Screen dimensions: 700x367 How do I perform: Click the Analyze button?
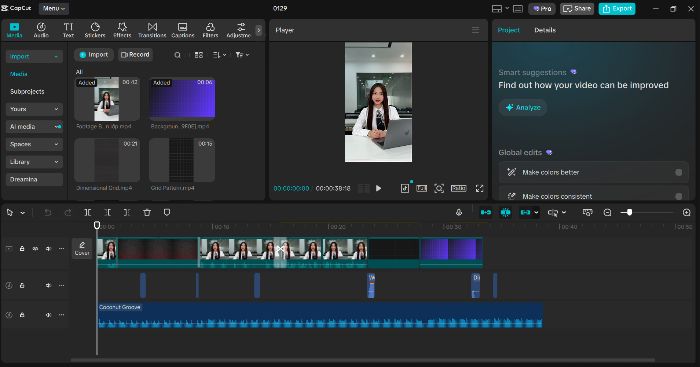pyautogui.click(x=523, y=108)
